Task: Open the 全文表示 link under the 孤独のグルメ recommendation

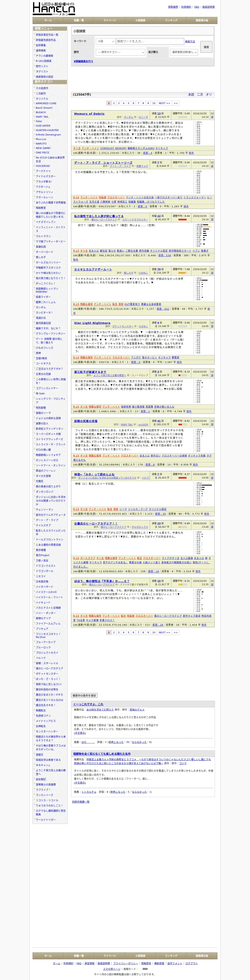Action: point(80,733)
